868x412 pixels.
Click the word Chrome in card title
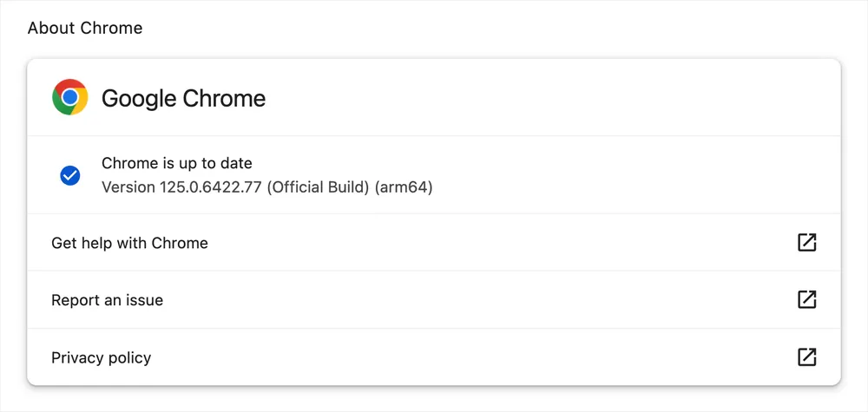tap(224, 98)
